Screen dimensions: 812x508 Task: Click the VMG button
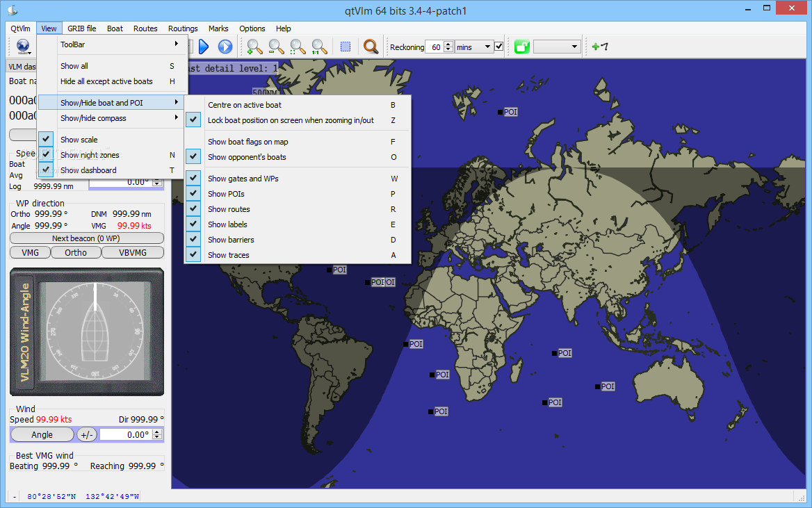pyautogui.click(x=30, y=253)
